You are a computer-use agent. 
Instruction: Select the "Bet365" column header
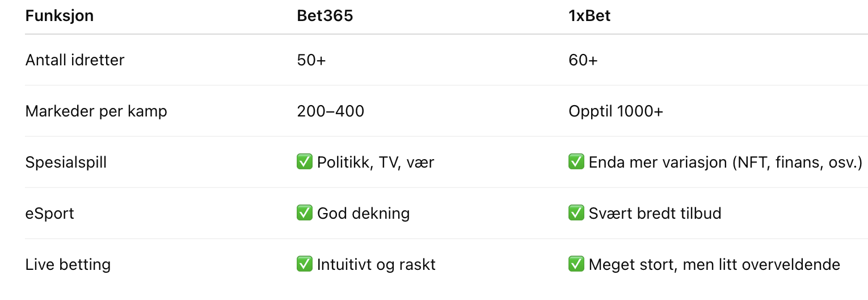pyautogui.click(x=325, y=16)
